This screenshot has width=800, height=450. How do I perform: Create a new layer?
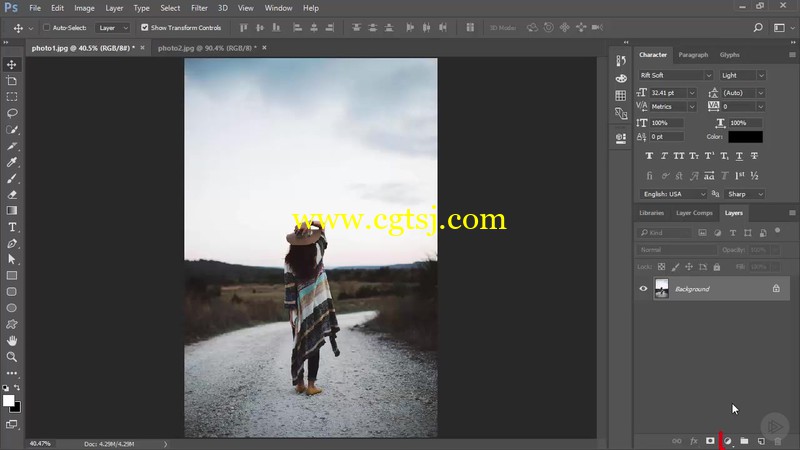coord(761,441)
